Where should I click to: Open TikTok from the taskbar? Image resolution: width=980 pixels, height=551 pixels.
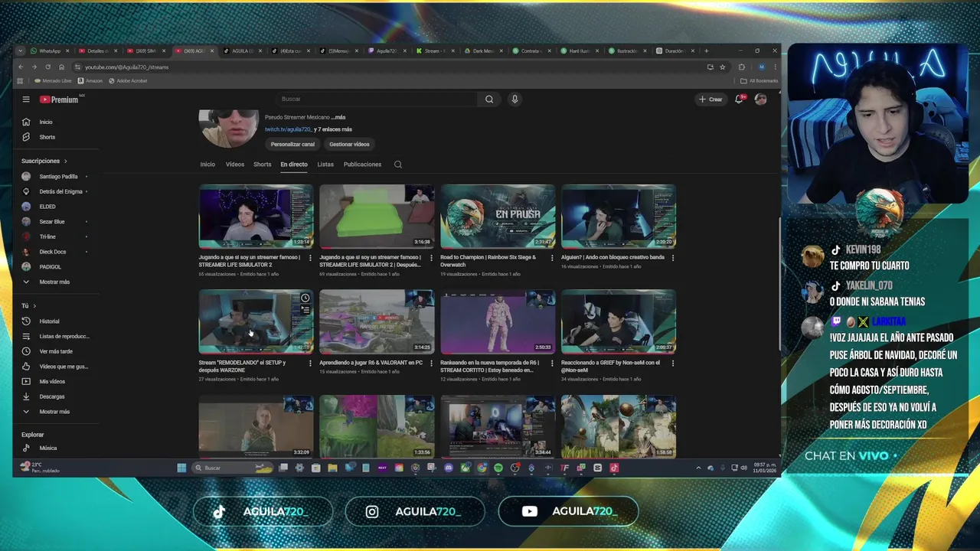tap(614, 468)
